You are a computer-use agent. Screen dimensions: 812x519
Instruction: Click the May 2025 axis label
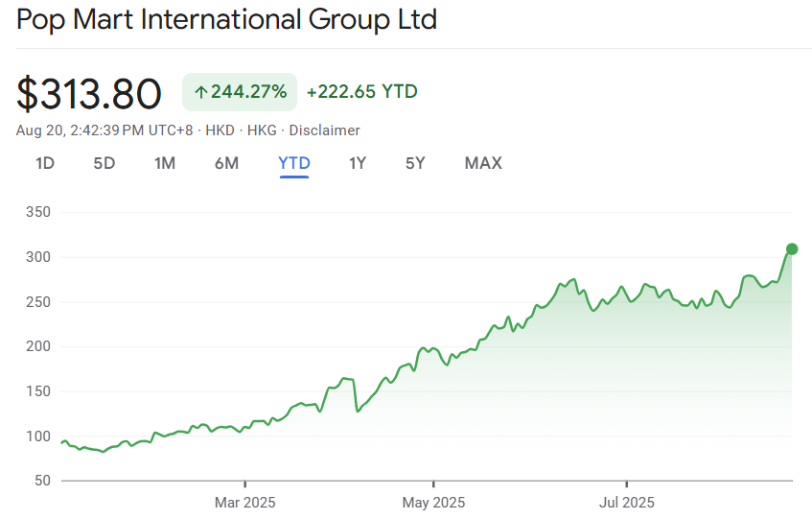433,503
